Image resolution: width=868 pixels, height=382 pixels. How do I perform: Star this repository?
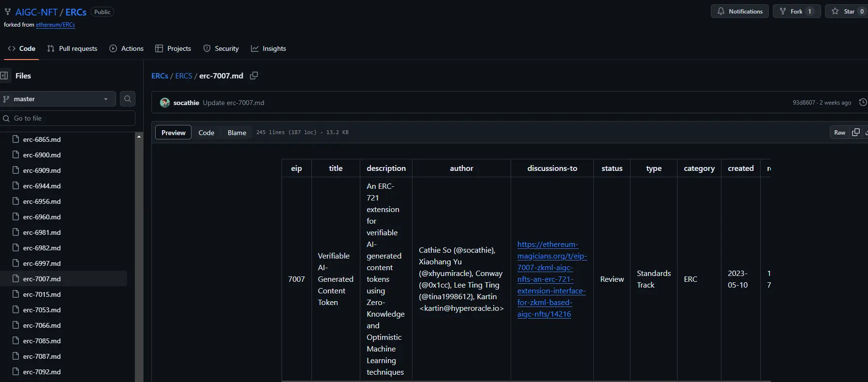pyautogui.click(x=844, y=11)
